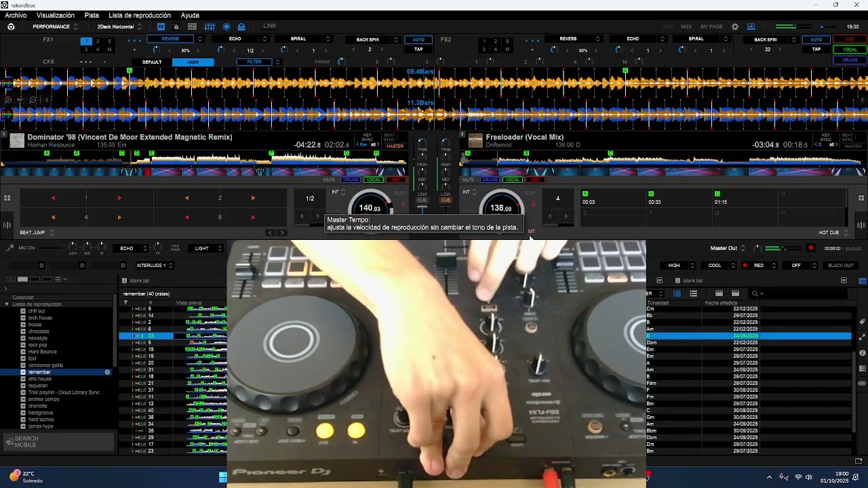This screenshot has width=868, height=488.
Task: Click the rekordbox logo icon
Action: [x=11, y=26]
